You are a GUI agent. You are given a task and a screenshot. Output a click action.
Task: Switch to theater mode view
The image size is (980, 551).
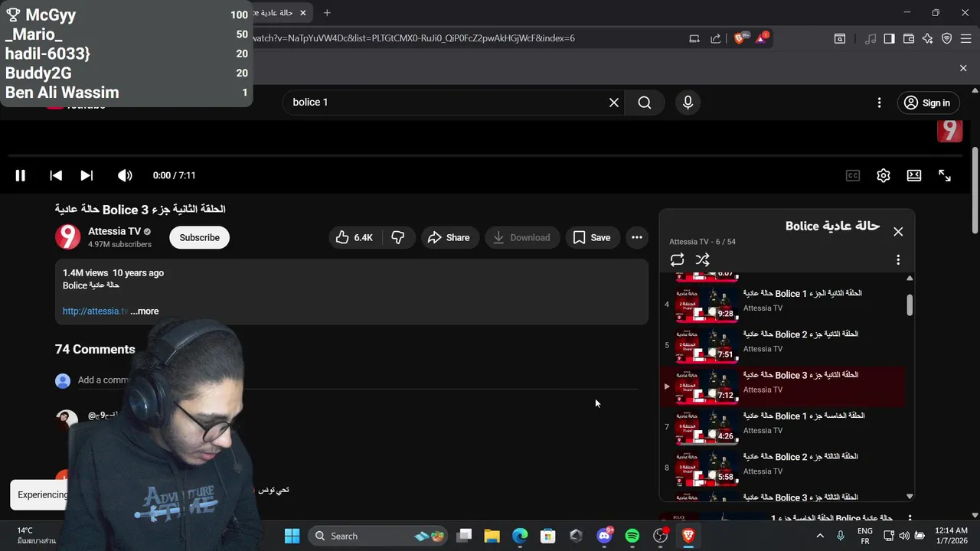click(914, 175)
